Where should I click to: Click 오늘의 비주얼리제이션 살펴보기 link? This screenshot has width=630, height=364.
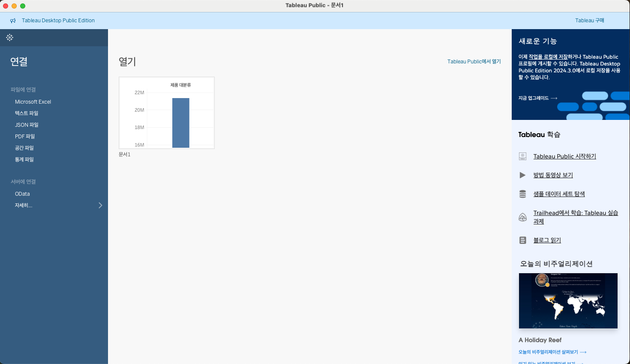pyautogui.click(x=552, y=352)
